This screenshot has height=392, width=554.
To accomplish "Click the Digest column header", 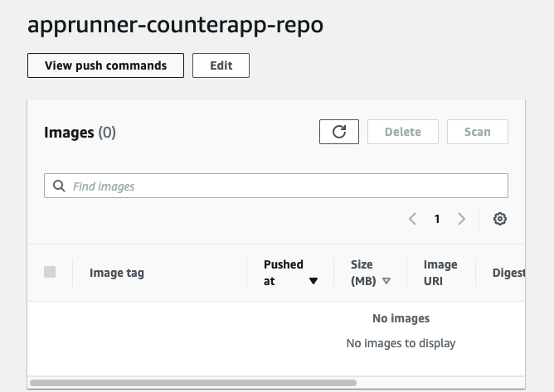I will [x=508, y=273].
